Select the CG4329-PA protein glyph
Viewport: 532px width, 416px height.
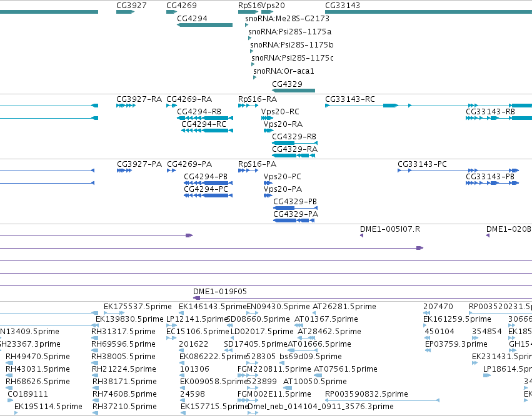click(x=294, y=220)
